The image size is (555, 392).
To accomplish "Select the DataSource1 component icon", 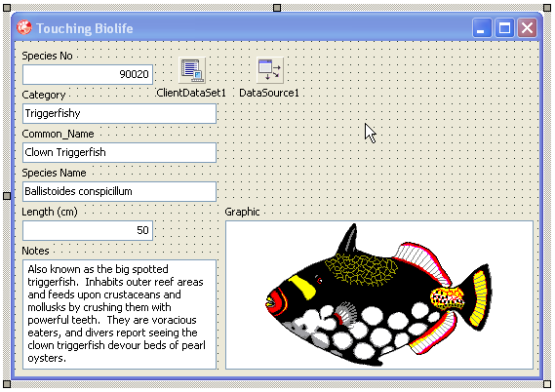I will [x=270, y=70].
